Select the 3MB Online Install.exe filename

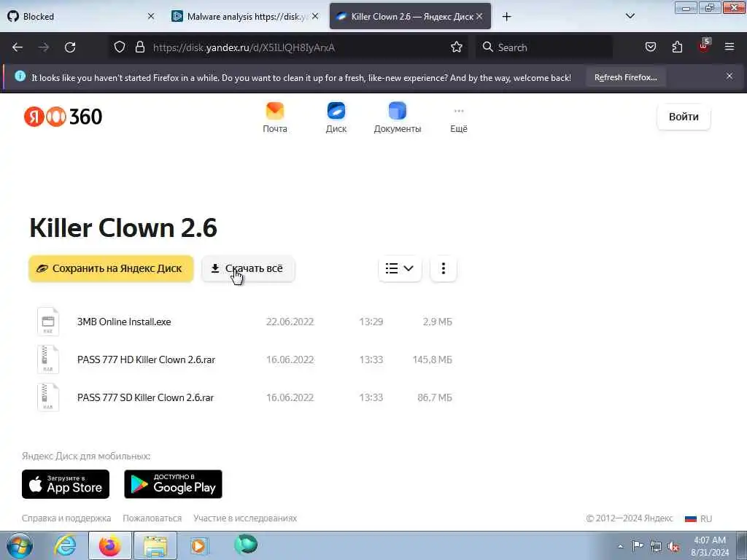[124, 322]
